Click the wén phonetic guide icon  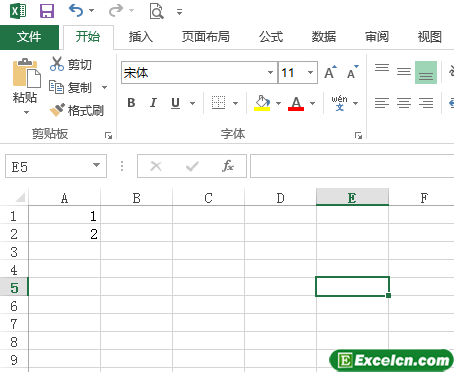point(339,103)
